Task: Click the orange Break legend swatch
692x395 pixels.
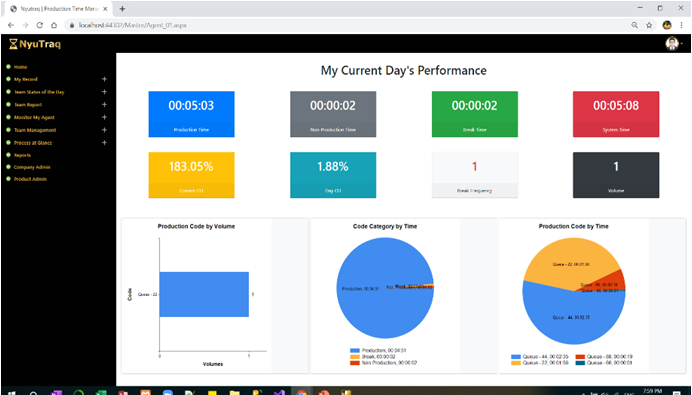Action: coord(355,357)
